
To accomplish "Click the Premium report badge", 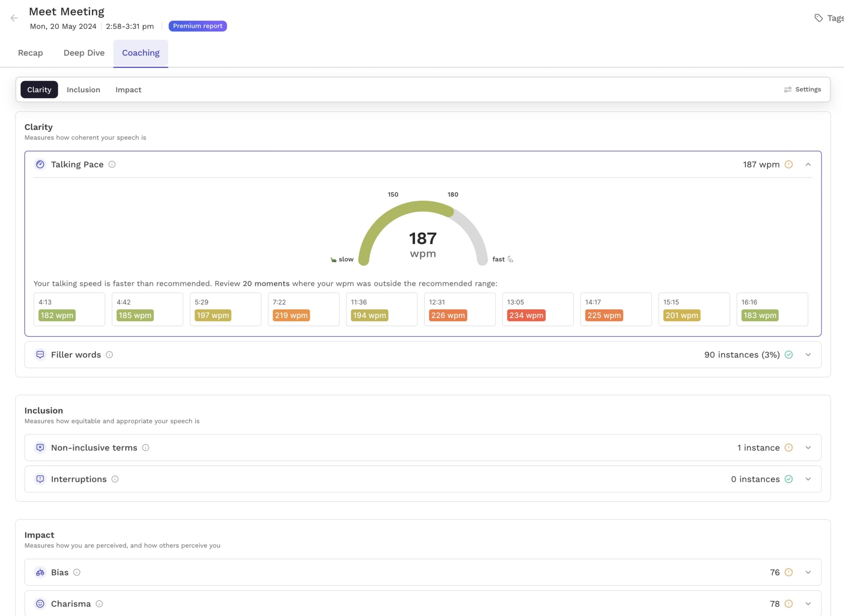I will (x=198, y=26).
